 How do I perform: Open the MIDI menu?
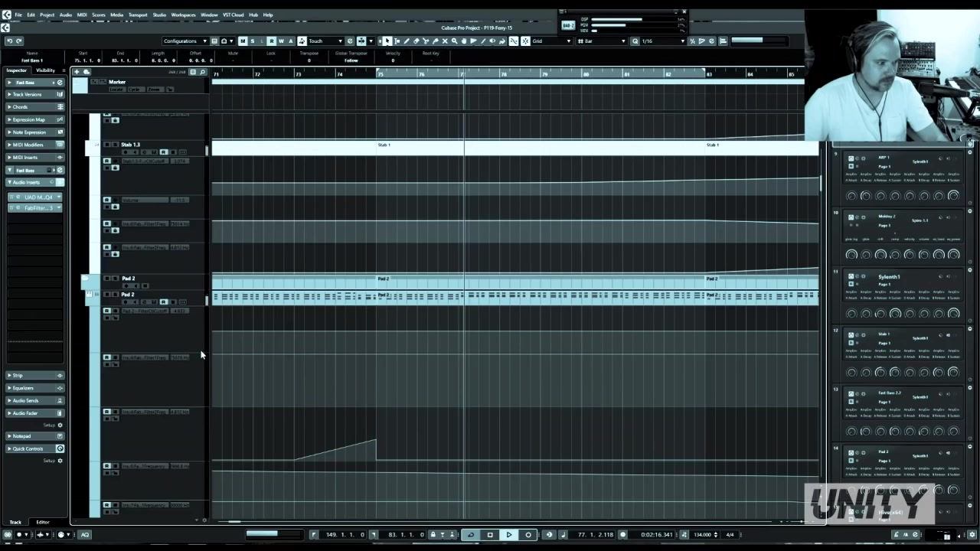[x=82, y=15]
